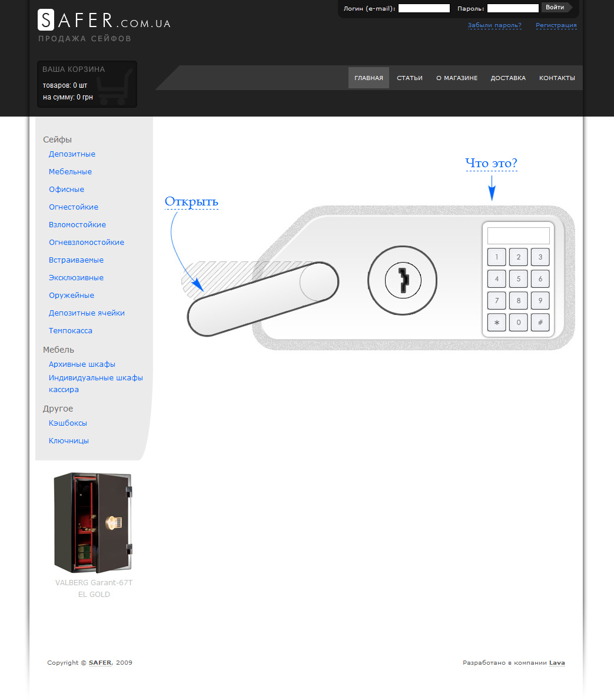Open the shopping cart 'Ваша корзина' box
This screenshot has height=700, width=614.
coord(87,84)
